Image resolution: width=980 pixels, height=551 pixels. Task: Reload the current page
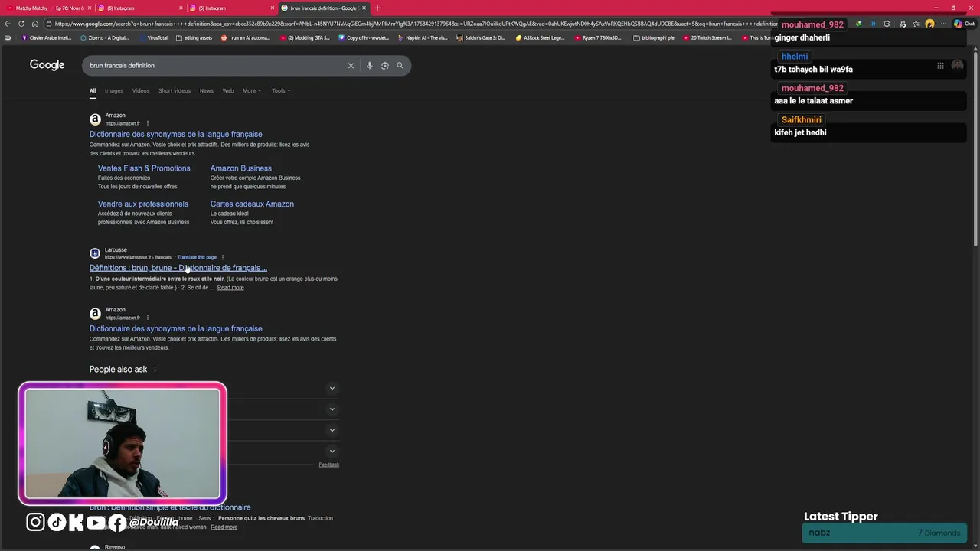pos(21,24)
